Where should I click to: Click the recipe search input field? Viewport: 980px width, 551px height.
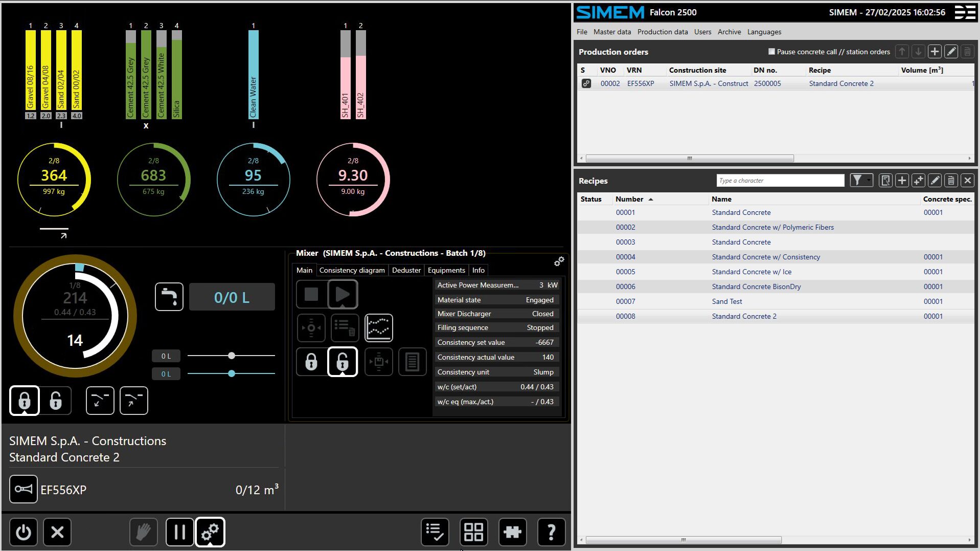click(780, 181)
